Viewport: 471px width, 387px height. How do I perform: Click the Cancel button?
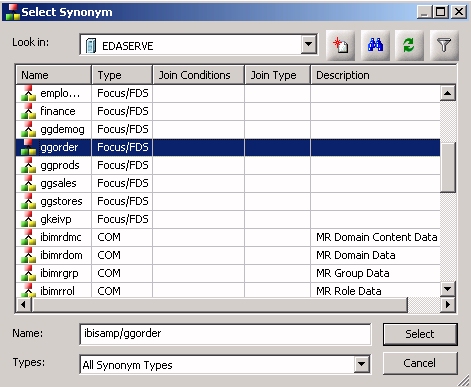[420, 363]
